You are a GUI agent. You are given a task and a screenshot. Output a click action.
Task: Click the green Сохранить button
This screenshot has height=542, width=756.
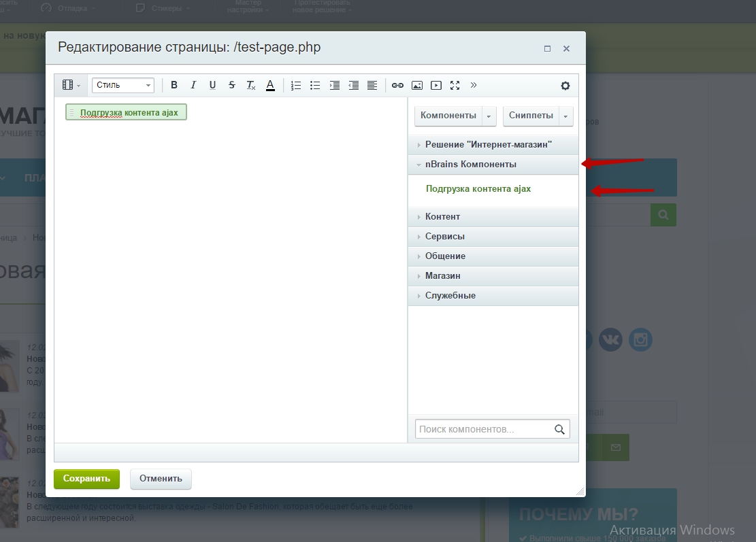pyautogui.click(x=87, y=479)
